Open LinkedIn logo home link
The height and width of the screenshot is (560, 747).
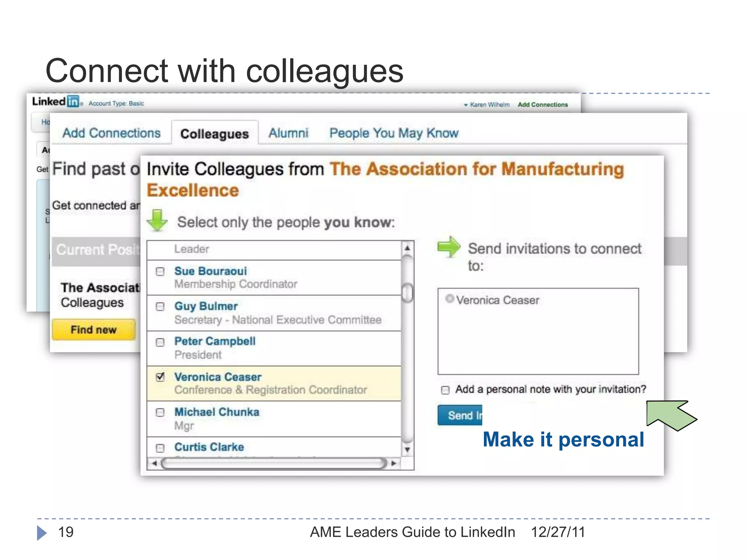[56, 101]
